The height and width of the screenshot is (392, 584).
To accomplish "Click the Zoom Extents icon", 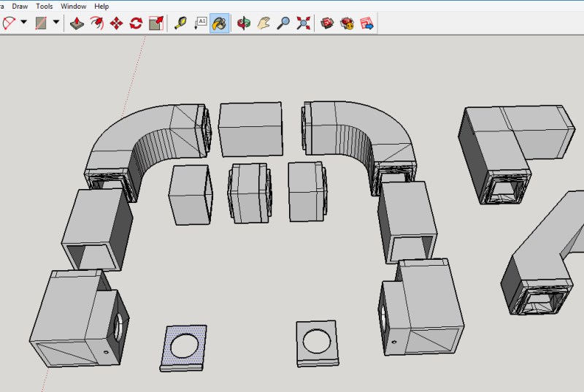I will coord(303,23).
